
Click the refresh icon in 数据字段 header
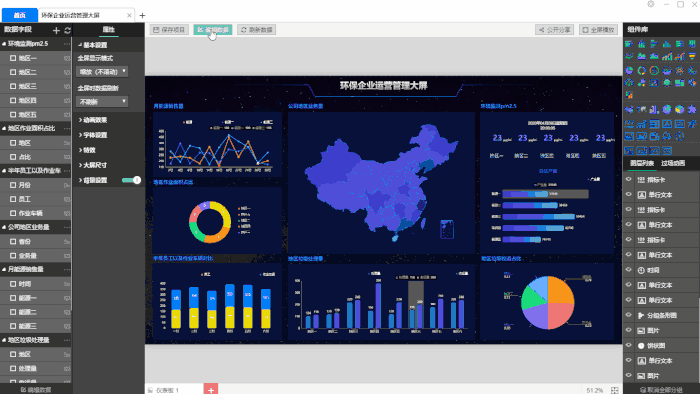point(67,30)
